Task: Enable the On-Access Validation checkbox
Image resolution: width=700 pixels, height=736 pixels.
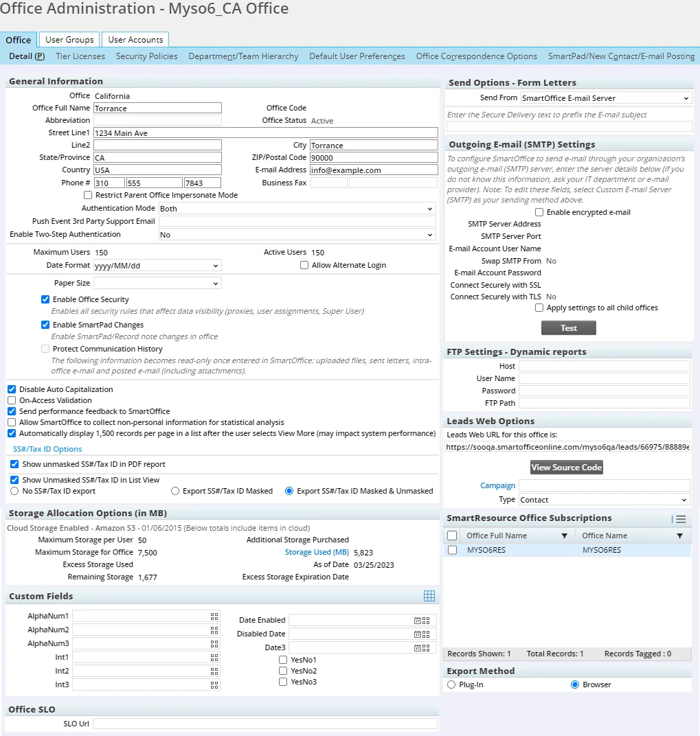Action: tap(12, 400)
